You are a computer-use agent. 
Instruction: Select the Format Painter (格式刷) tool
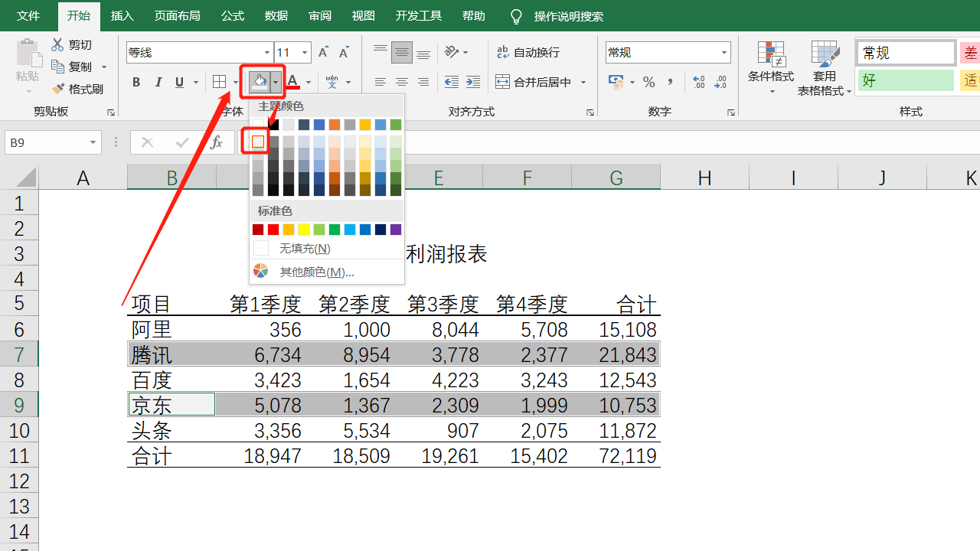(77, 89)
